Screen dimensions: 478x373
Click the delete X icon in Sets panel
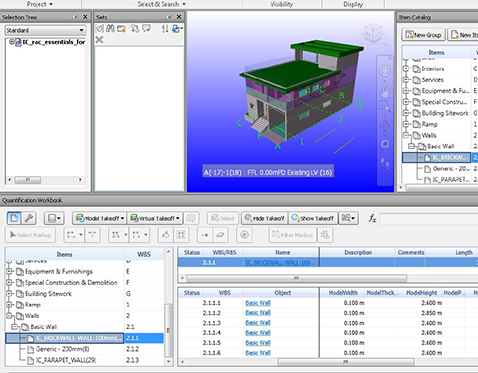pos(99,40)
